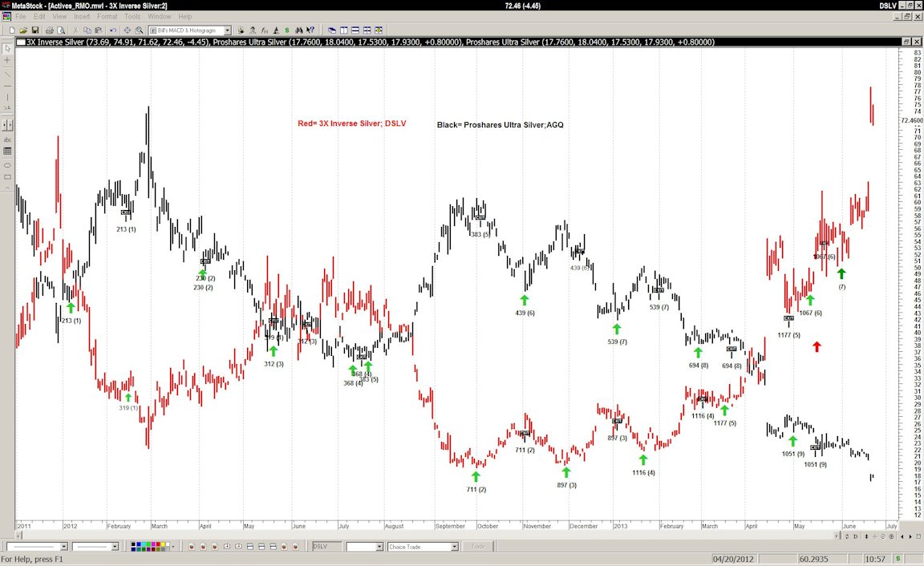The width and height of the screenshot is (924, 566).
Task: Open the Choice Trade dropdown
Action: tap(454, 547)
